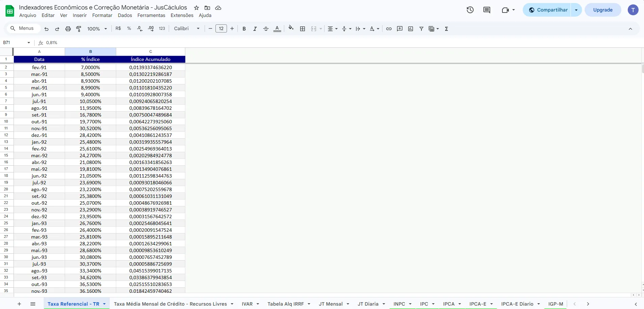Decrease decimal places
The image size is (644, 309).
point(140,29)
